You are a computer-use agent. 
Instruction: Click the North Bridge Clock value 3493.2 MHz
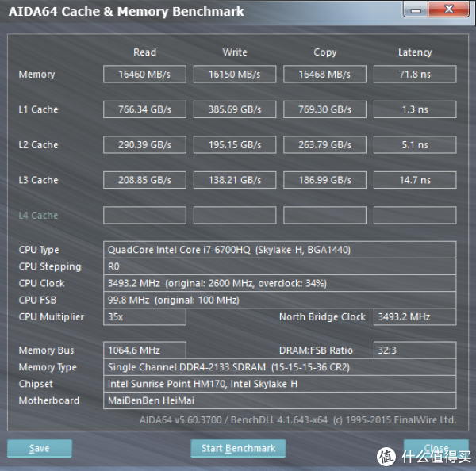click(x=415, y=317)
